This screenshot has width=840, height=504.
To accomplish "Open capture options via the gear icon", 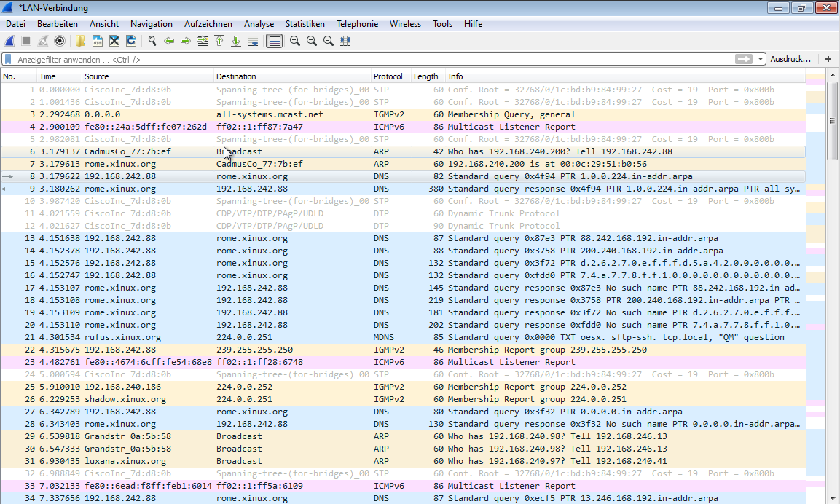I will (x=59, y=41).
